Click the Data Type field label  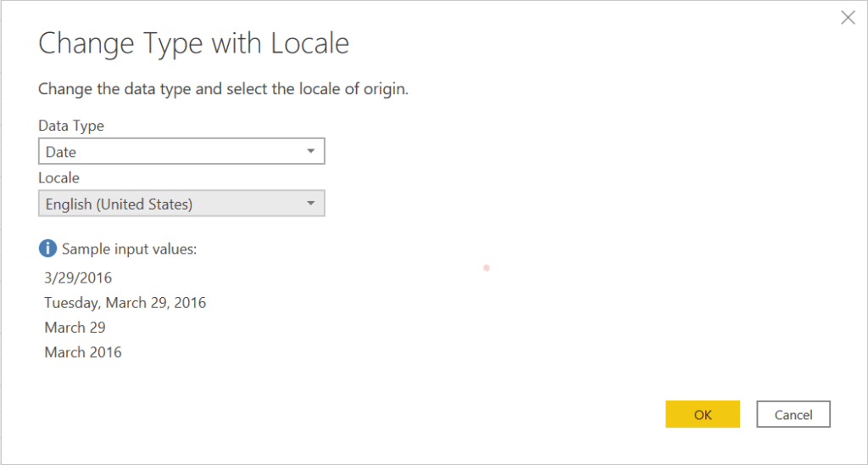[x=71, y=126]
